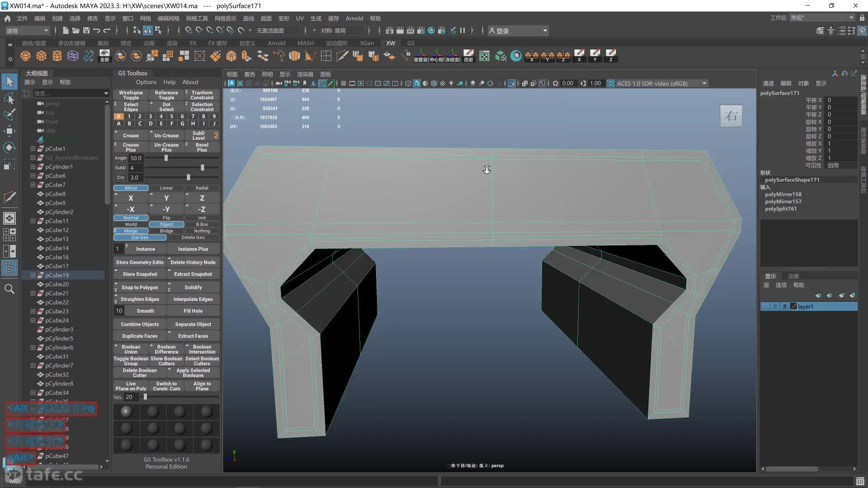Click the Snap to Polygon button
This screenshot has width=868, height=488.
click(x=140, y=288)
